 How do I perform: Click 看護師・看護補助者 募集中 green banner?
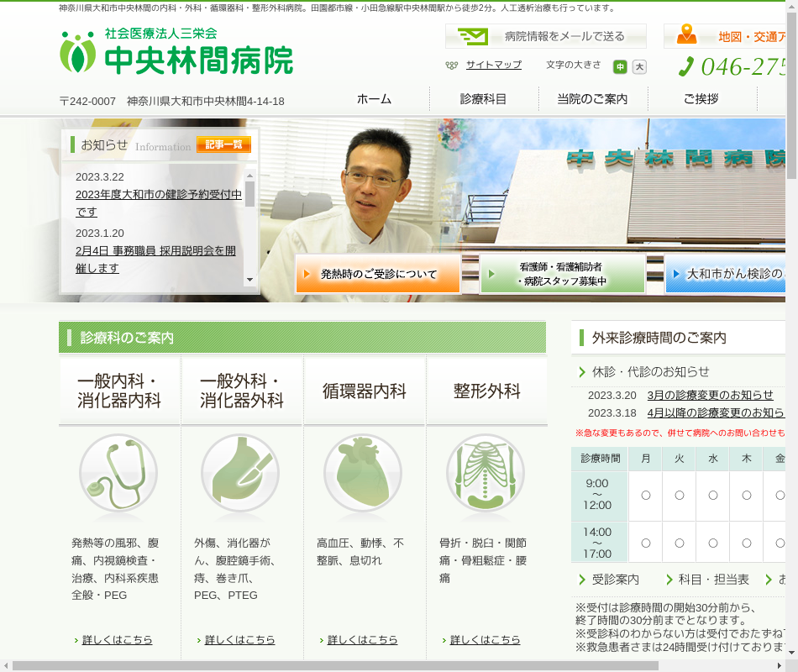(x=563, y=274)
